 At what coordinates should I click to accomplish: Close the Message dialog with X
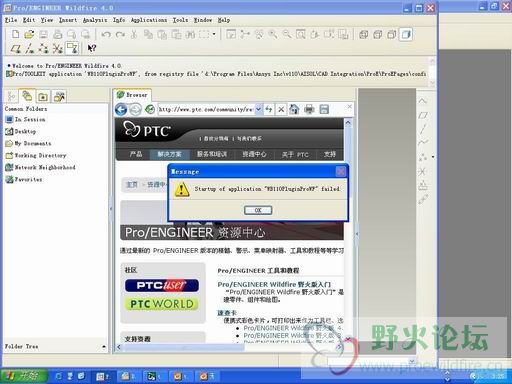pyautogui.click(x=341, y=171)
